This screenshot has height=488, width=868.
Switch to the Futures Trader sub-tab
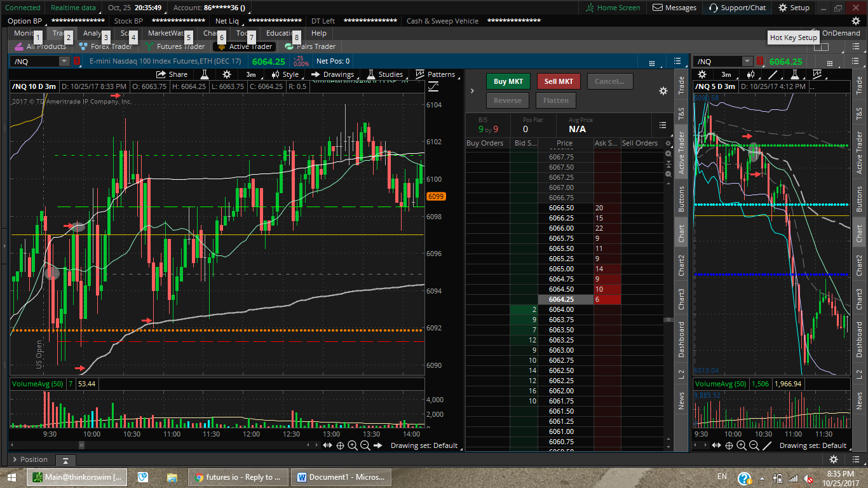tap(175, 46)
